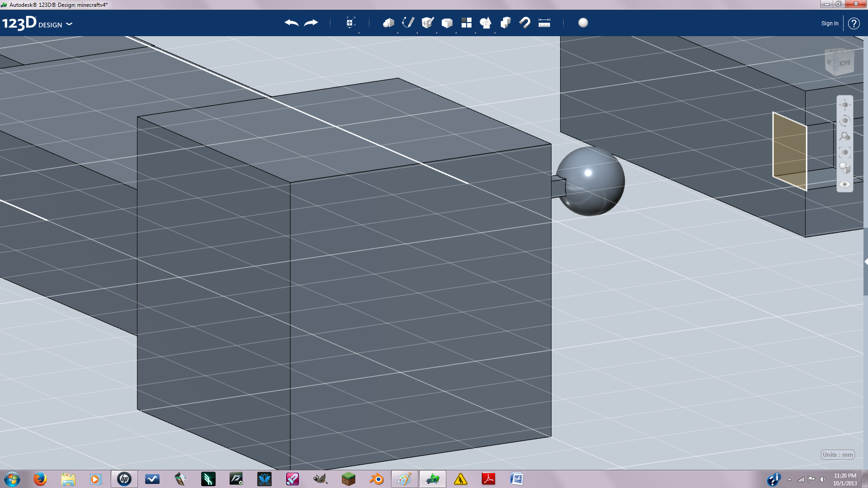Open Adobe Reader from the taskbar
868x488 pixels.
click(489, 479)
